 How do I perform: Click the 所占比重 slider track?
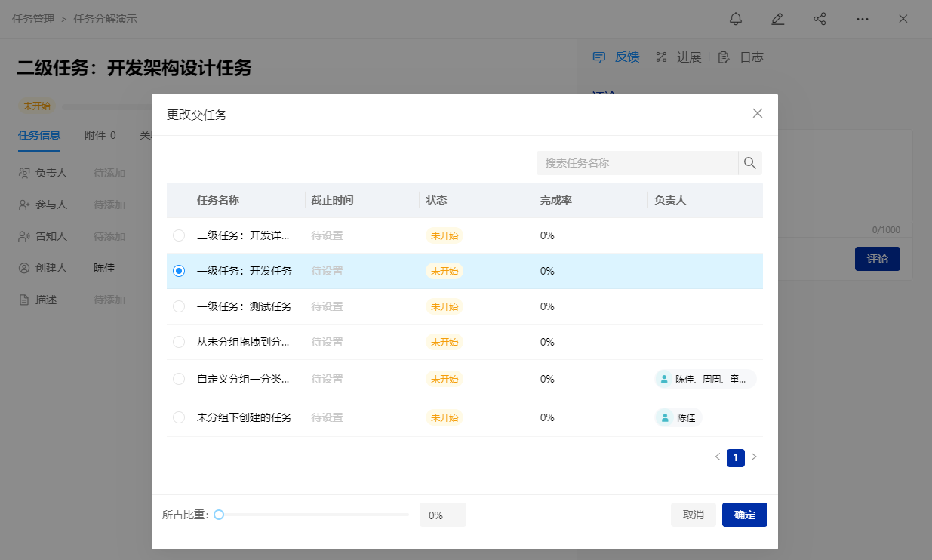click(x=314, y=515)
